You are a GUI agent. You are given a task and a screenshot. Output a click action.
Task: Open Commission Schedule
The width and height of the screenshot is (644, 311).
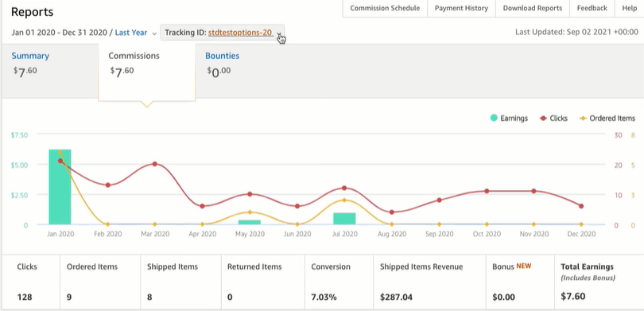pyautogui.click(x=385, y=8)
